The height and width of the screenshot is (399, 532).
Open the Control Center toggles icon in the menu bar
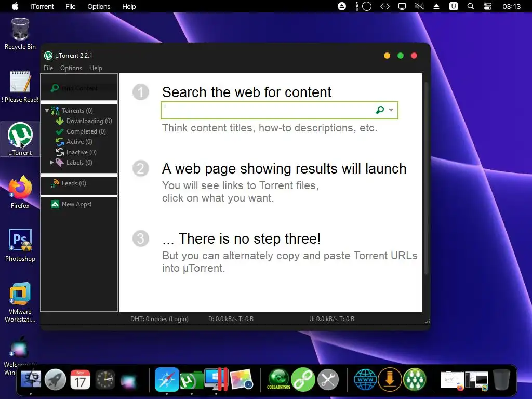pos(487,6)
